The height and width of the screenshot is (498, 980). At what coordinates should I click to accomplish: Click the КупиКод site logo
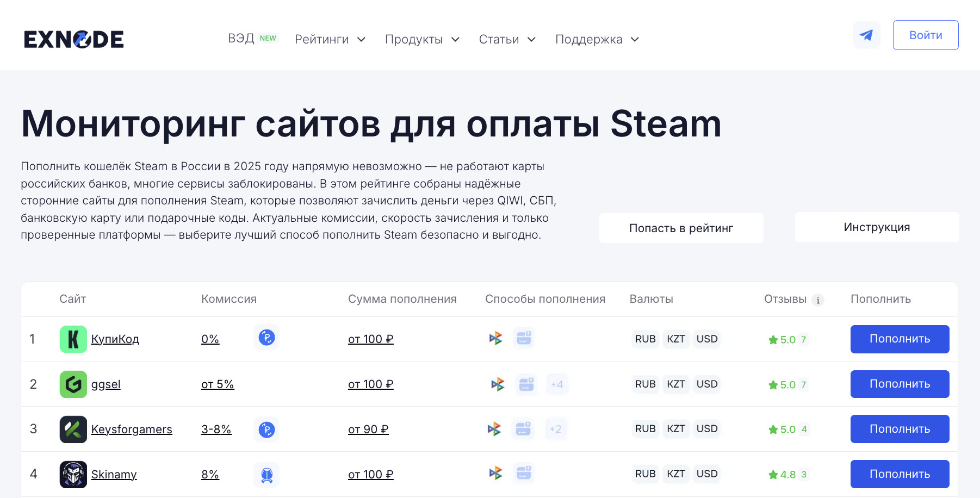pos(73,339)
